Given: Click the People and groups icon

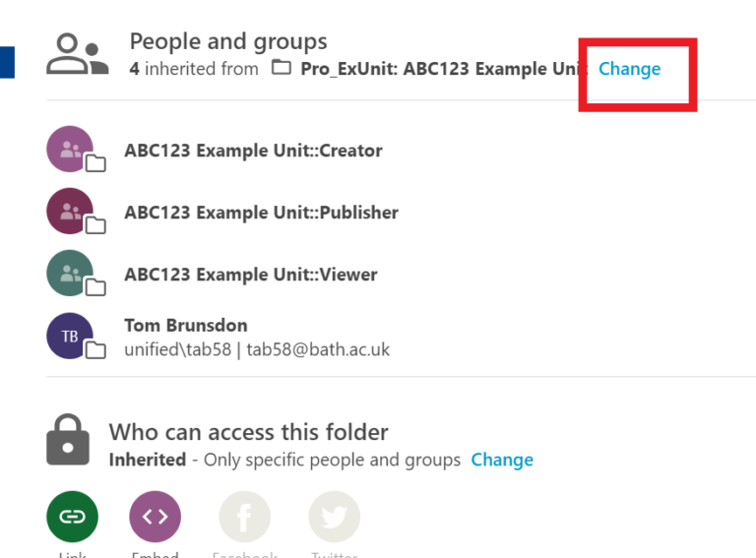Looking at the screenshot, I should [77, 54].
